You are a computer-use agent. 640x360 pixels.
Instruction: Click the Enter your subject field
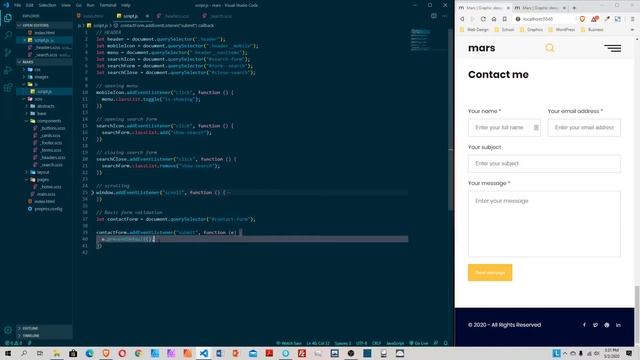(544, 164)
